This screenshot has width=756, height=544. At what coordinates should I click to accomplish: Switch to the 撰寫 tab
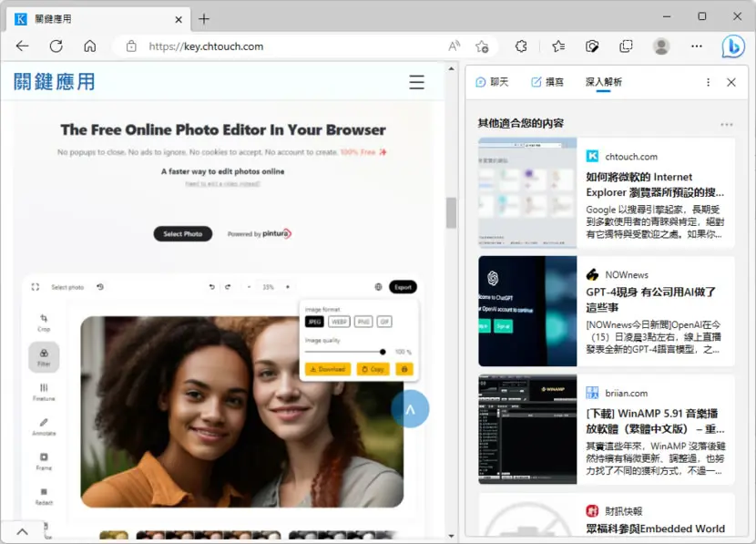click(x=547, y=82)
